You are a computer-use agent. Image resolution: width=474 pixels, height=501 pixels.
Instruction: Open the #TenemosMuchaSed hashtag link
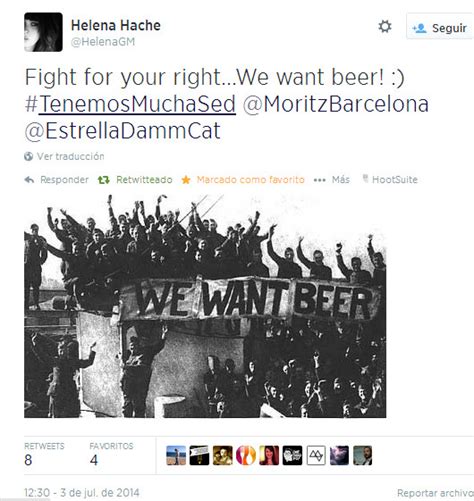[130, 104]
